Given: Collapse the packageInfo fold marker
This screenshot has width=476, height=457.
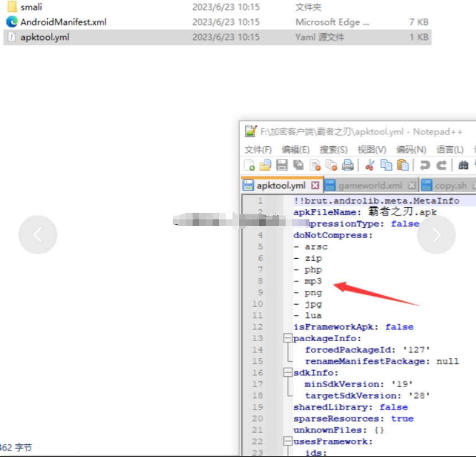Looking at the screenshot, I should [287, 338].
